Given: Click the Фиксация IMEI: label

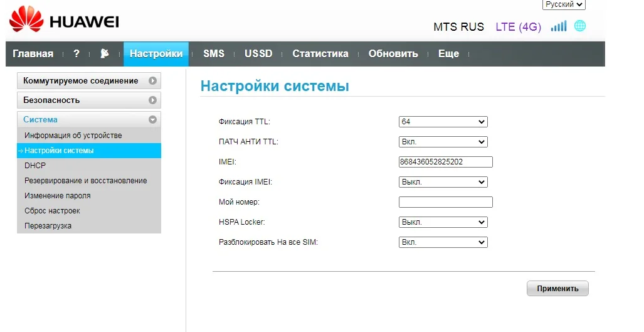Looking at the screenshot, I should point(245,182).
